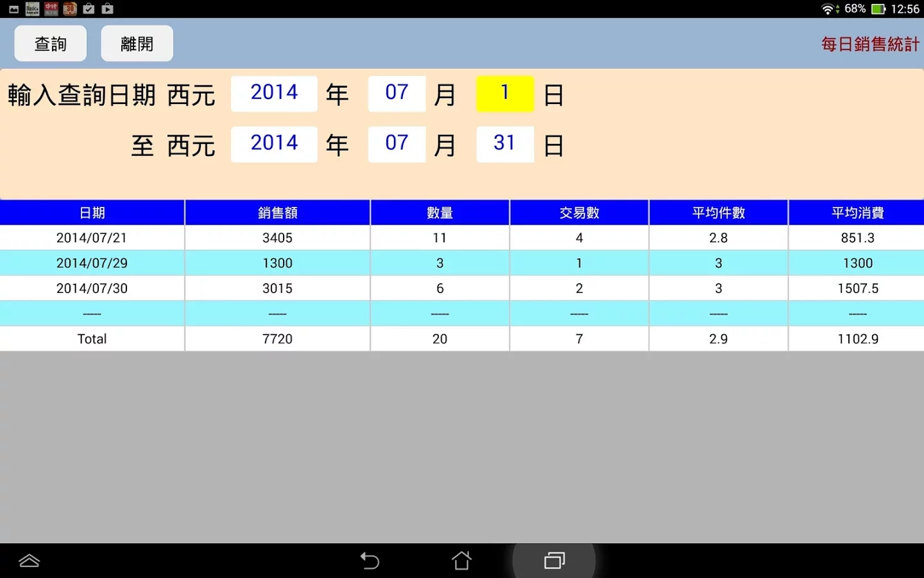This screenshot has width=924, height=578.
Task: Tap the Android home navigation icon
Action: click(x=461, y=561)
